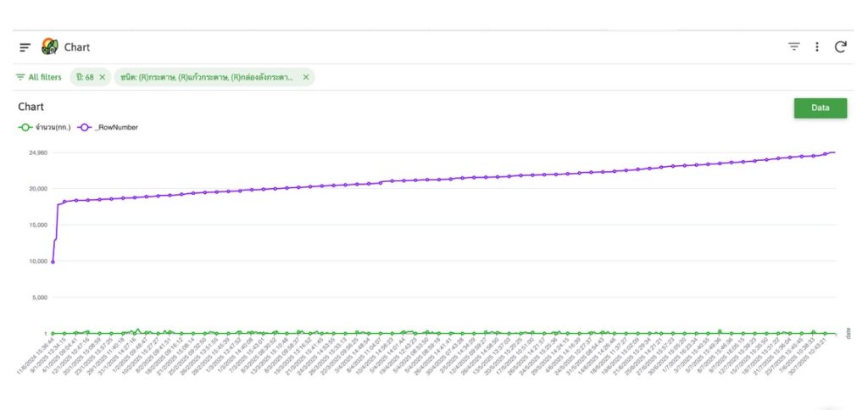This screenshot has height=410, width=868.
Task: Remove the ปี: 68 filter chip
Action: [103, 77]
